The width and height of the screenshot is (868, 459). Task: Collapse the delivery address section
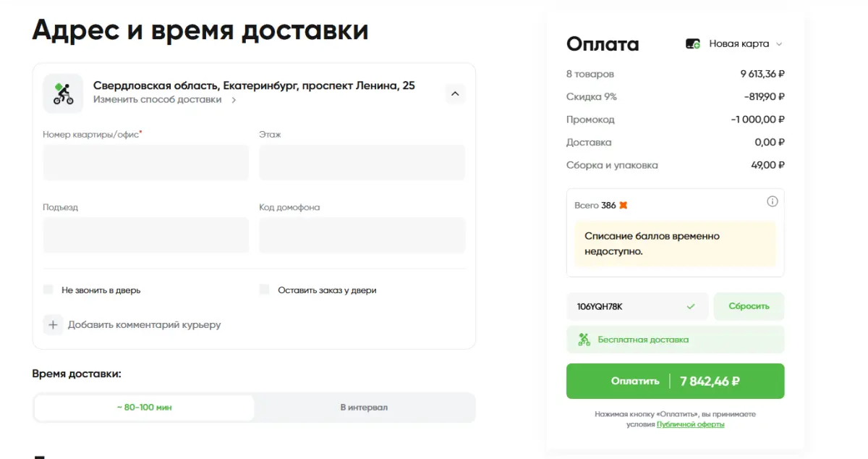pyautogui.click(x=455, y=93)
